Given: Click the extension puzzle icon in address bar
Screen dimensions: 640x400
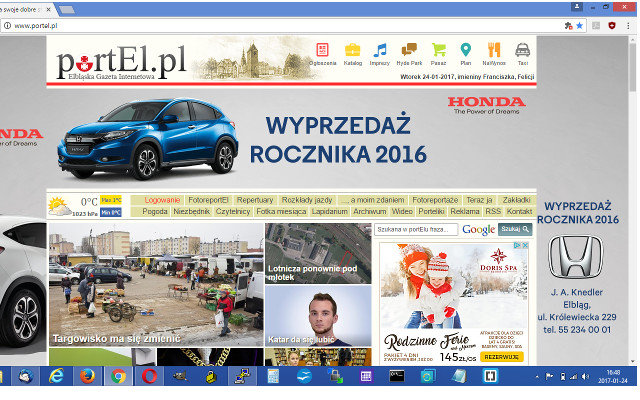Looking at the screenshot, I should 568,26.
